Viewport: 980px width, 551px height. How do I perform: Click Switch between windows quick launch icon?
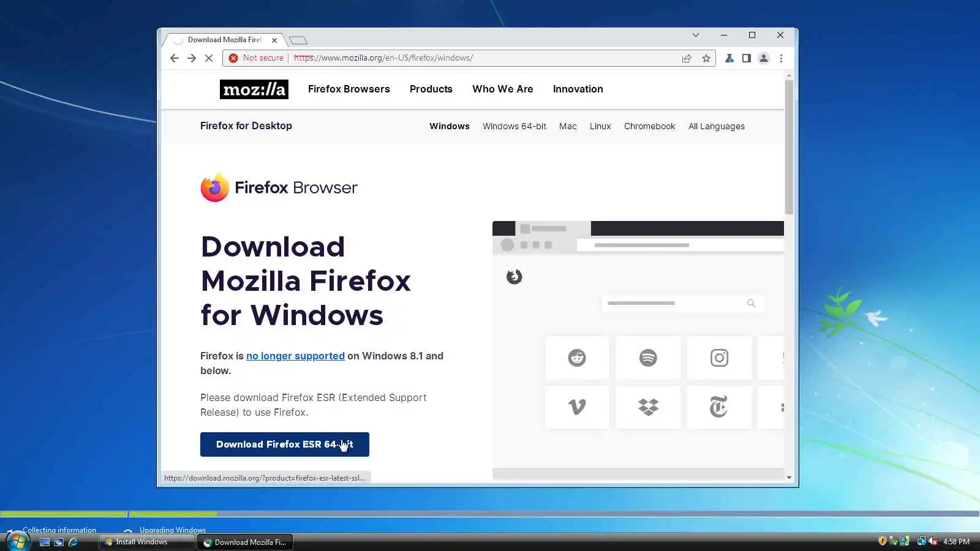(x=59, y=542)
